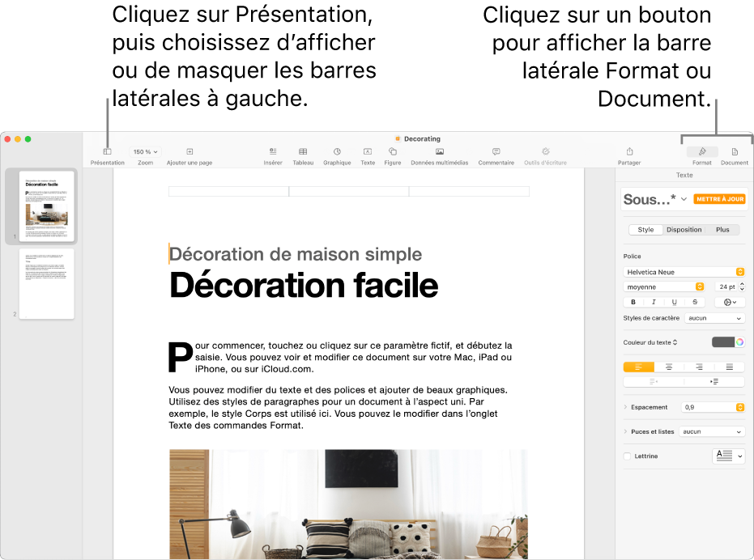Enable the Lettrine checkbox
Screen dimensions: 754x560
(627, 456)
